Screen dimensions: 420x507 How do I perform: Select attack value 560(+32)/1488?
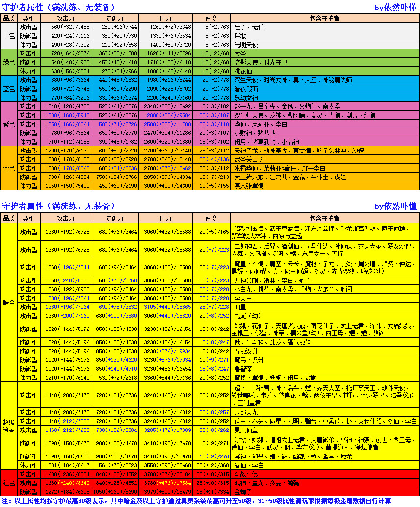[70, 27]
